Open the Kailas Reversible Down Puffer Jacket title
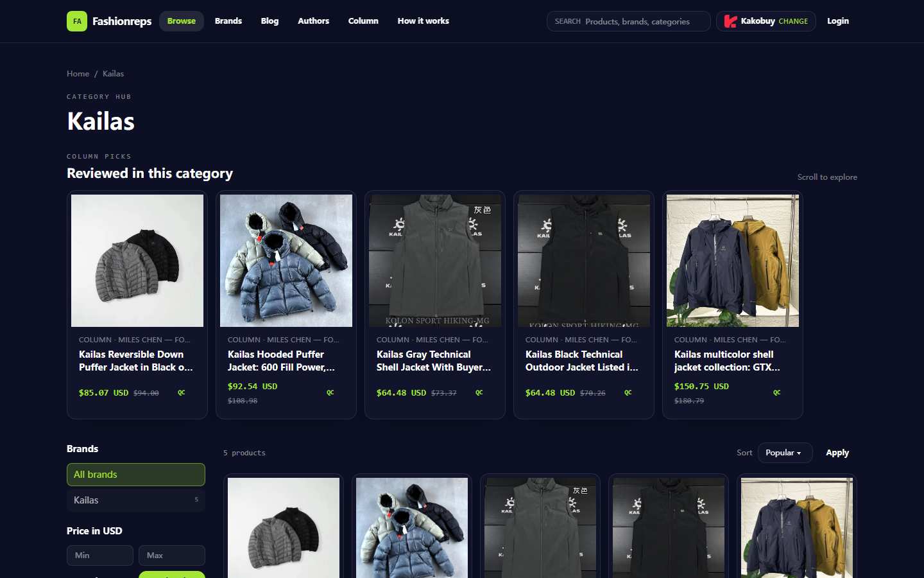Image resolution: width=924 pixels, height=578 pixels. point(136,361)
